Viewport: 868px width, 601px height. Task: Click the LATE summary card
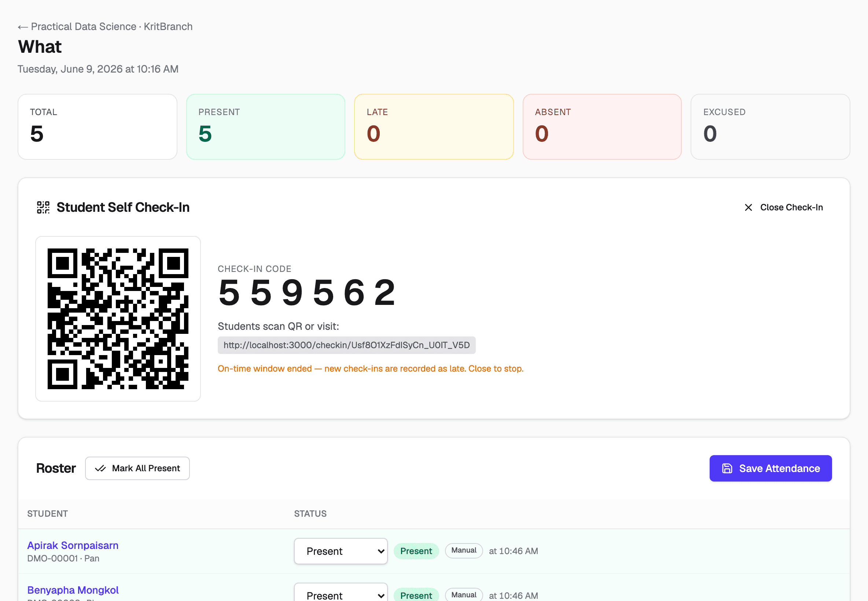(434, 127)
